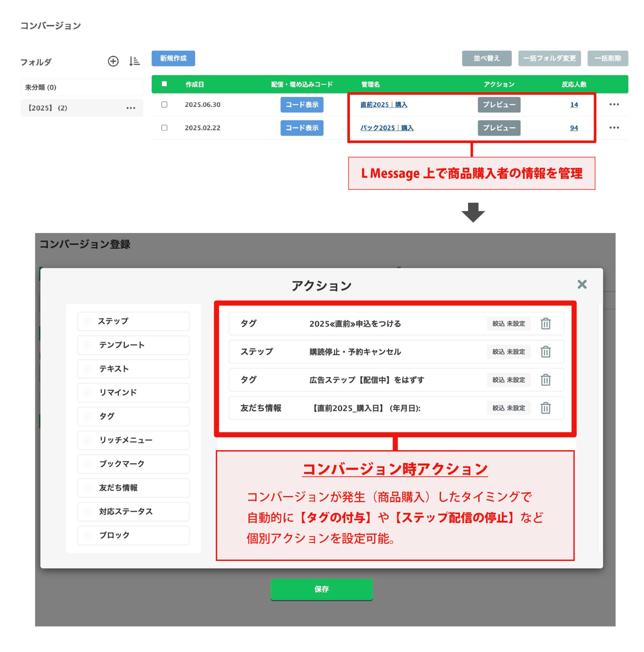Click the add folder plus icon
The width and height of the screenshot is (644, 652).
[x=113, y=61]
